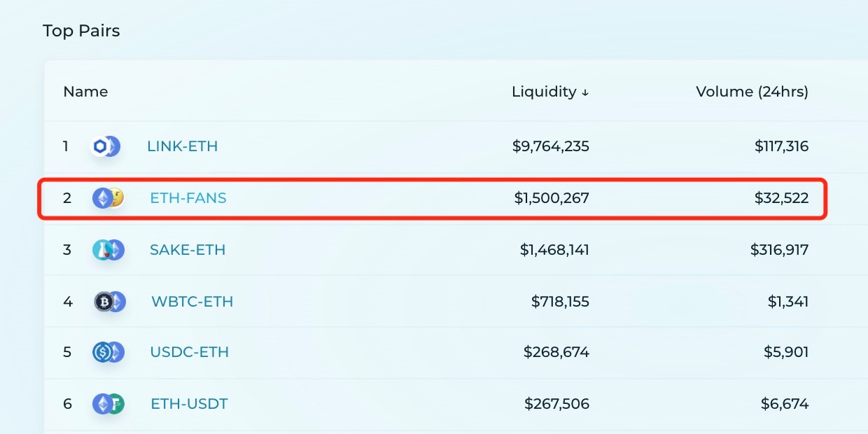
Task: Sort pairs by Liquidity column header
Action: point(544,92)
